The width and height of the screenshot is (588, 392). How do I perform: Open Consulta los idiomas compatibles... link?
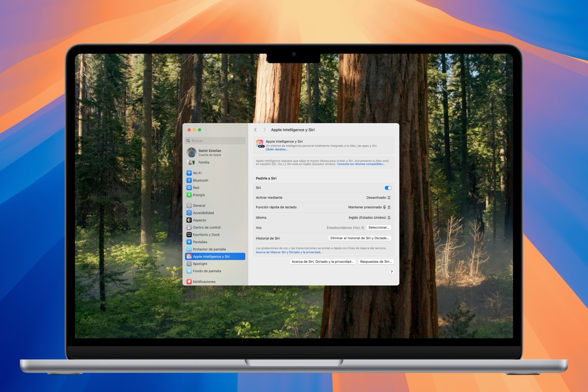(x=361, y=164)
